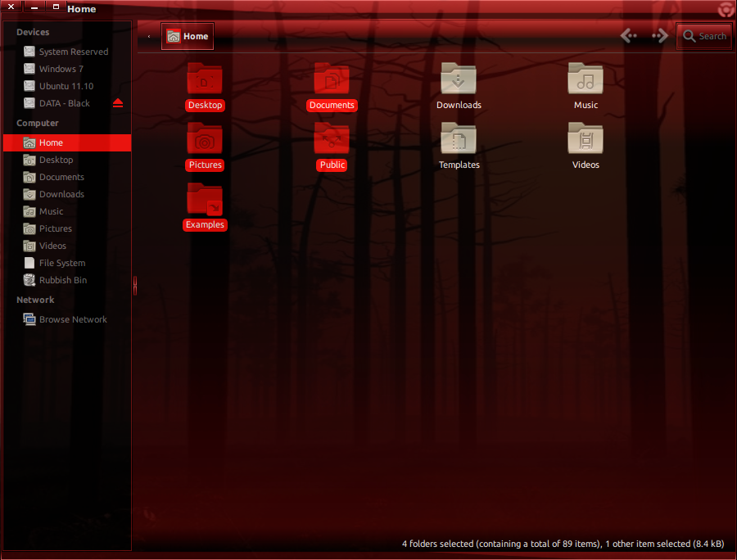Eject the DATA - Black drive
The height and width of the screenshot is (560, 737).
[118, 103]
